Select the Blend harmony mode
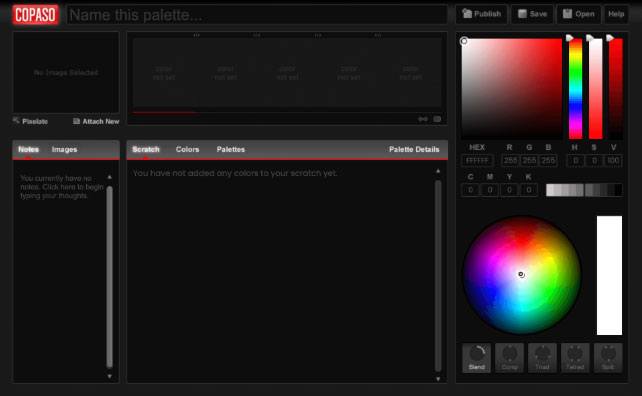The image size is (642, 396). (477, 358)
